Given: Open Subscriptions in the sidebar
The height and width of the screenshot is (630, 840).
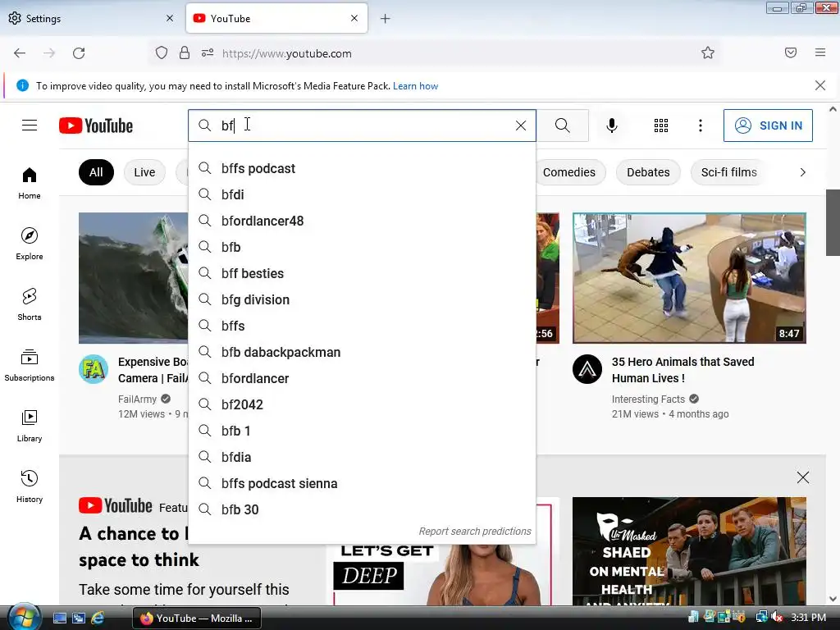Looking at the screenshot, I should coord(30,365).
